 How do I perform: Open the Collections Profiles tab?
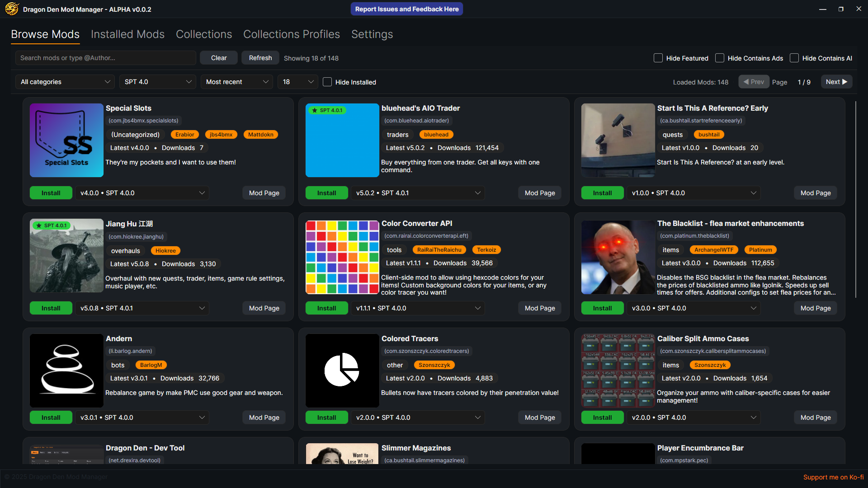[291, 34]
